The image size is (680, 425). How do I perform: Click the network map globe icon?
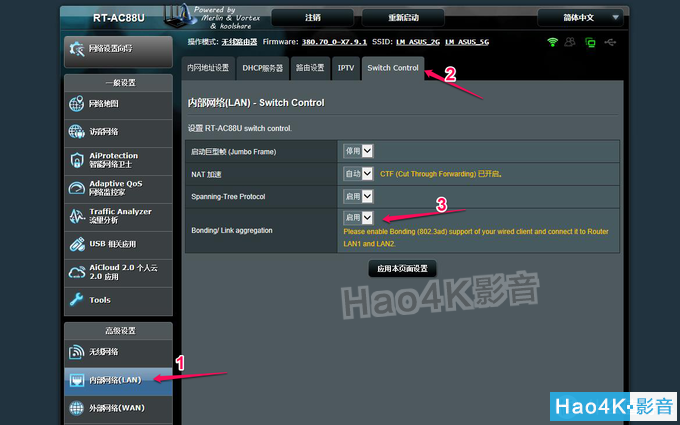pos(76,104)
